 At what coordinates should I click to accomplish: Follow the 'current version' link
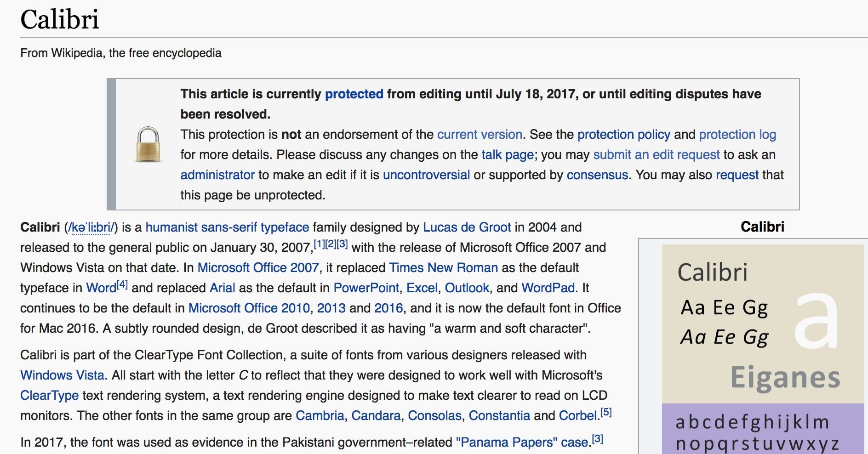480,135
